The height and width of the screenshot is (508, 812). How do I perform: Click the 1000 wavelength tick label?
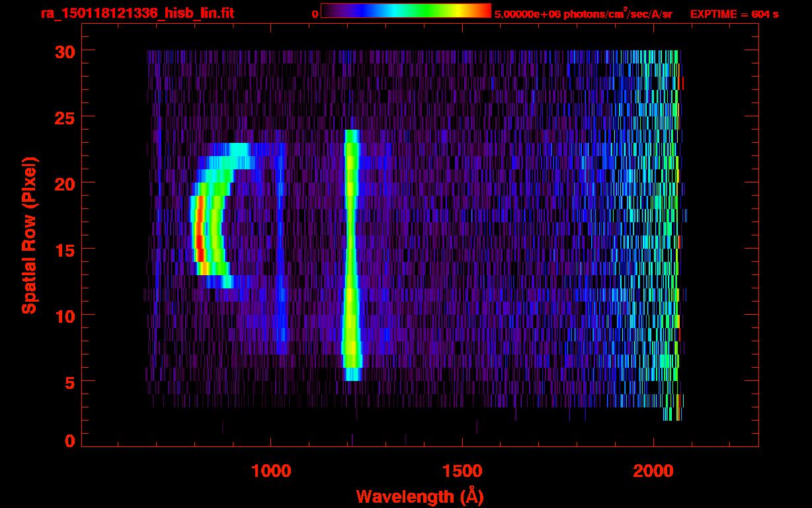click(271, 471)
